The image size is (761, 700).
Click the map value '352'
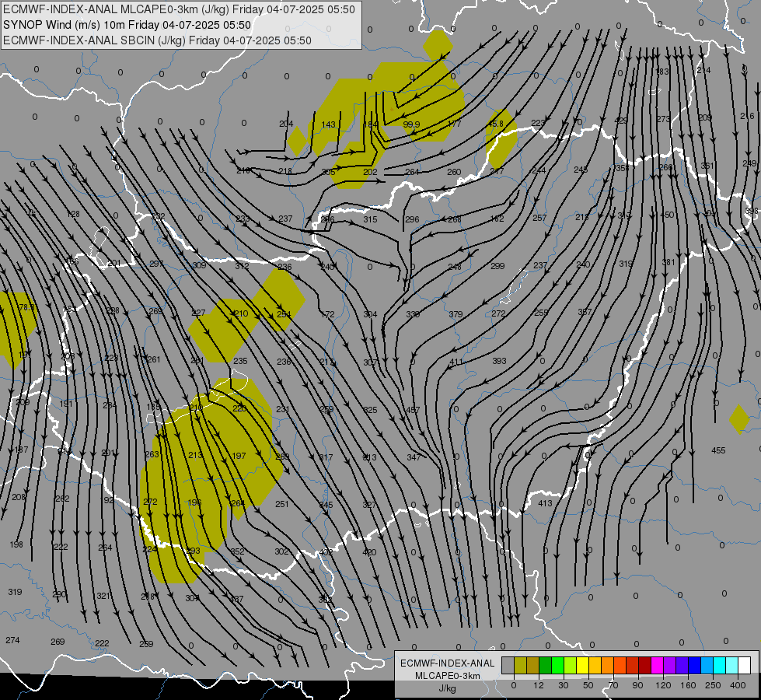coord(237,551)
